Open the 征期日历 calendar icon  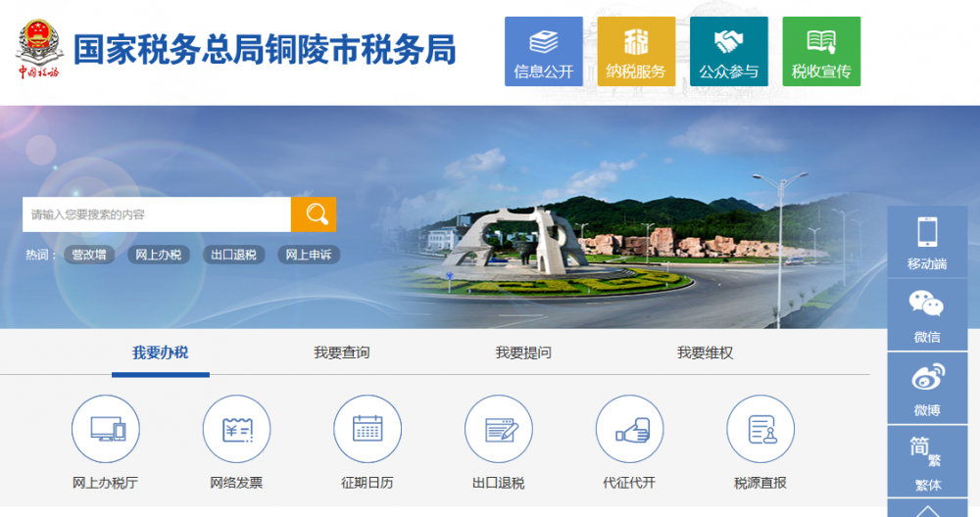367,429
